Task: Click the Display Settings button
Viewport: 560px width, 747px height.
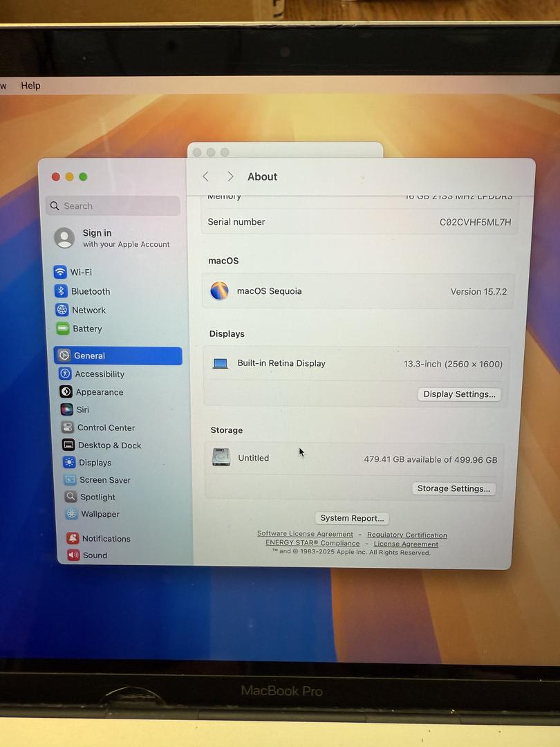Action: (x=459, y=394)
